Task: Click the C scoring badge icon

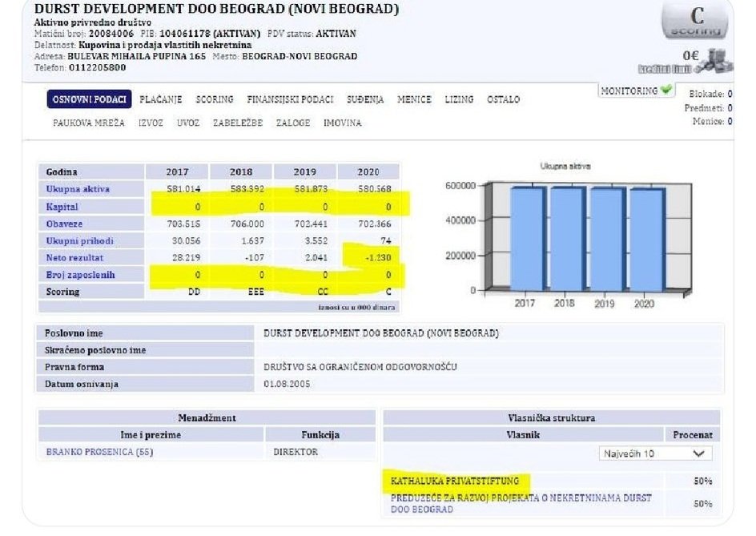Action: point(696,20)
